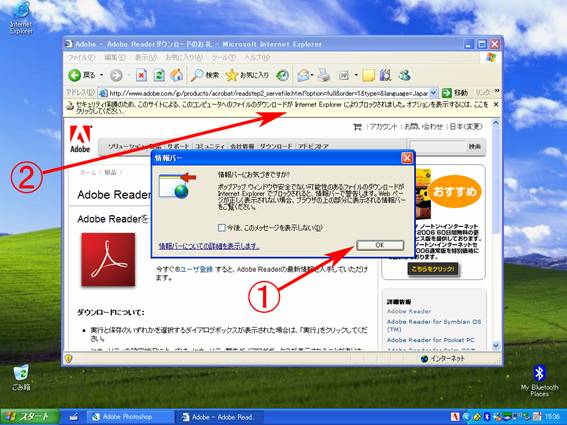Click the red Adobe Reader PDF icon image
567x425 pixels.
point(108,259)
